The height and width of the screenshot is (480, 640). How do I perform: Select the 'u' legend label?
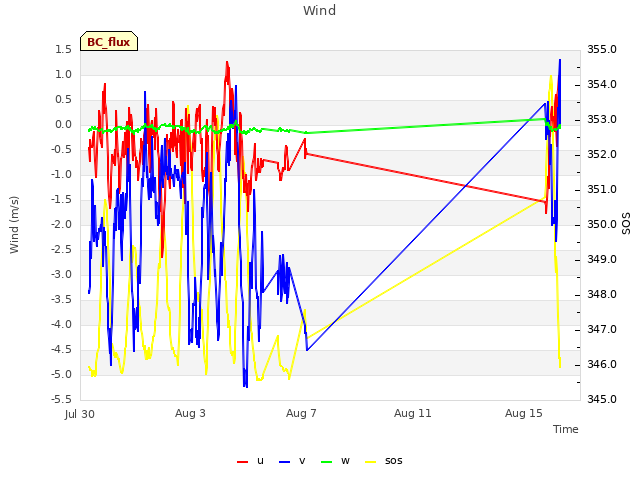260,461
